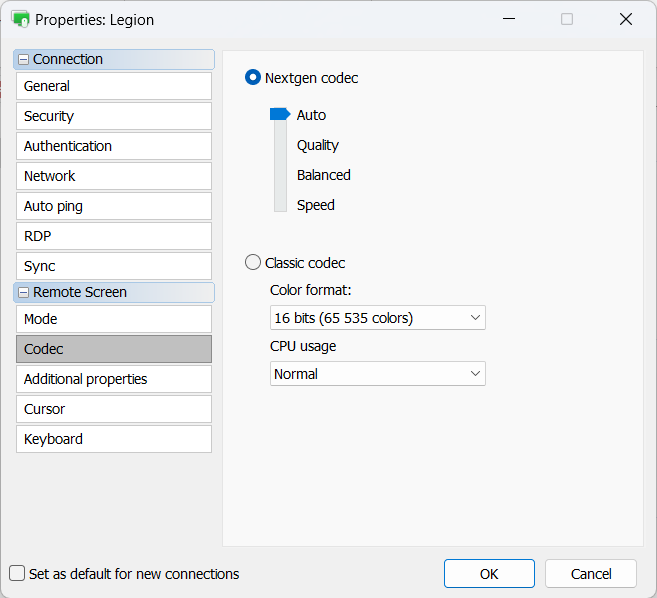Open the Network settings page
Viewport: 657px width, 598px height.
[114, 176]
